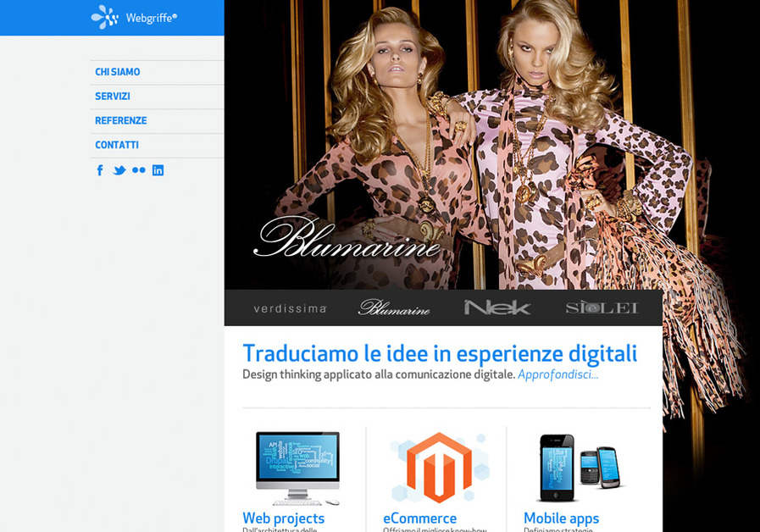760x532 pixels.
Task: Select the SieLei client tab
Action: pyautogui.click(x=602, y=308)
